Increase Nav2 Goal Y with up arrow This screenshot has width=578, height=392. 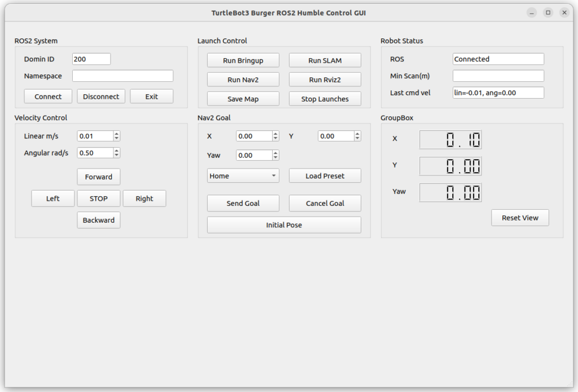click(x=357, y=133)
